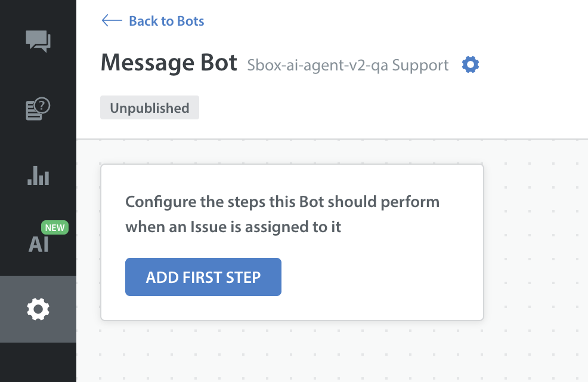Open the FAQ knowledge base icon
Image resolution: width=588 pixels, height=382 pixels.
pyautogui.click(x=38, y=109)
